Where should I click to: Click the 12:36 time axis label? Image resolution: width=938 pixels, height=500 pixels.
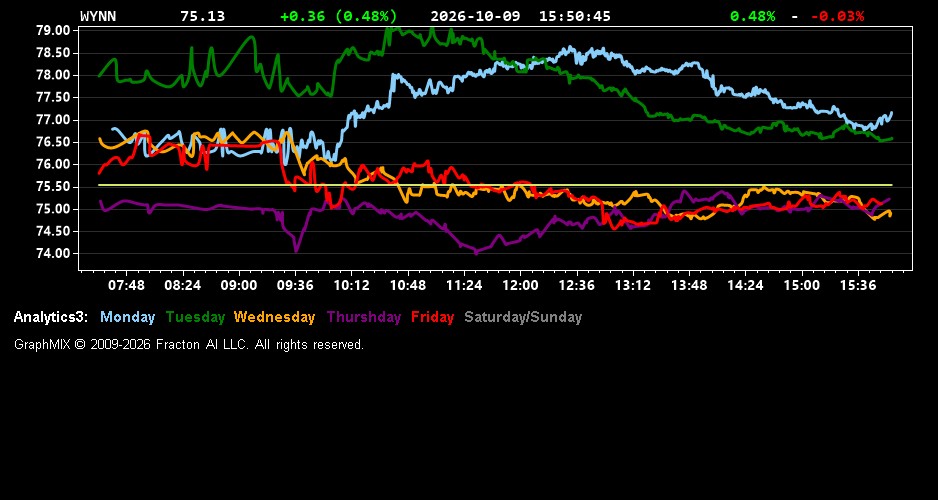tap(577, 285)
